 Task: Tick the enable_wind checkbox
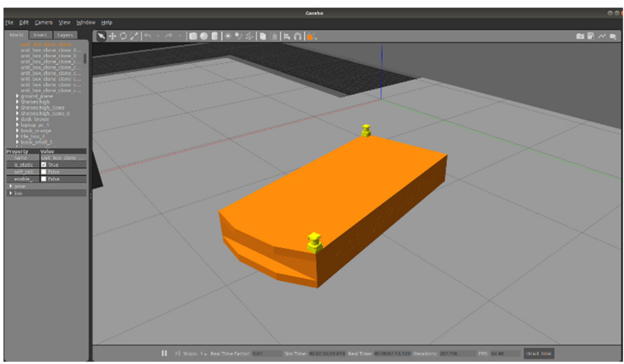coord(44,179)
